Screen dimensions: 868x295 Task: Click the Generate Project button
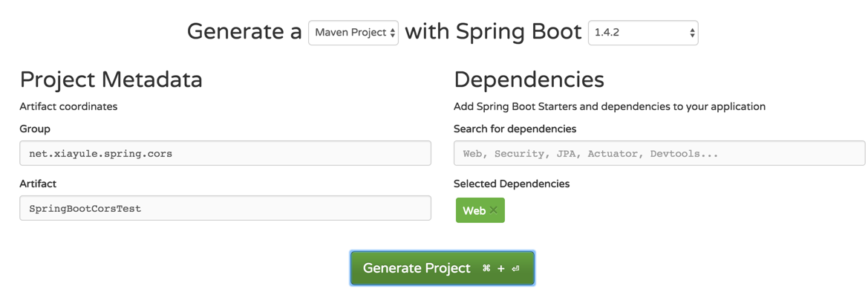tap(443, 268)
